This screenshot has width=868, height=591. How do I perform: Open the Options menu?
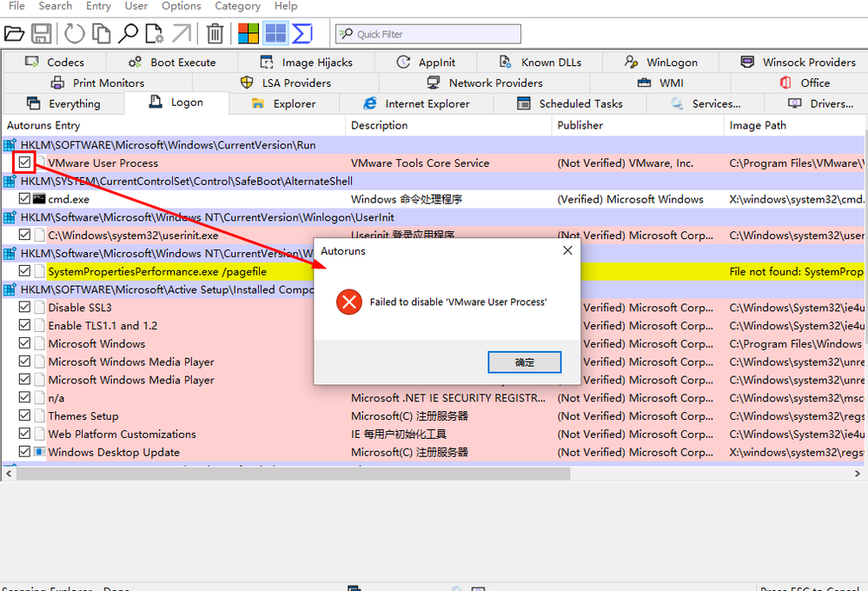tap(181, 6)
